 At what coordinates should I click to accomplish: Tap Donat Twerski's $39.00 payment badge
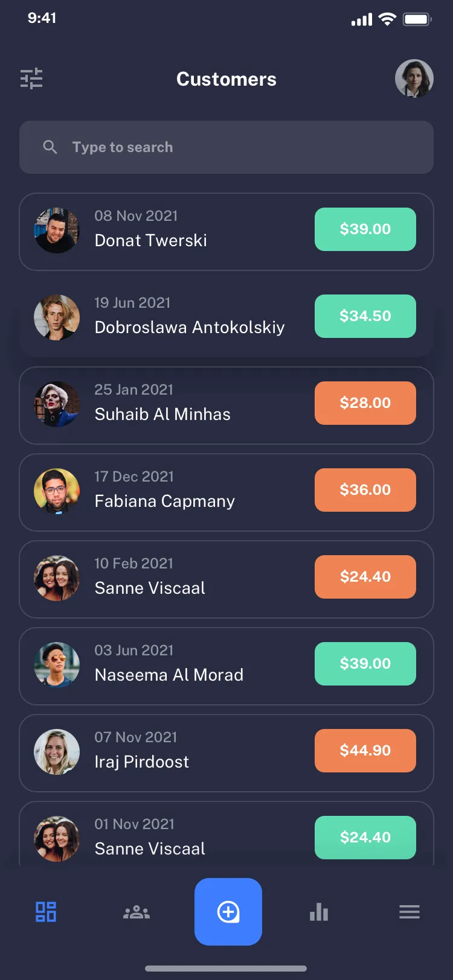pyautogui.click(x=365, y=229)
